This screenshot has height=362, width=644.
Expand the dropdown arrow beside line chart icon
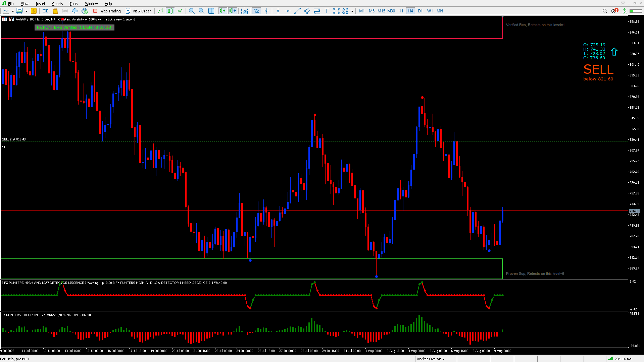pos(13,11)
